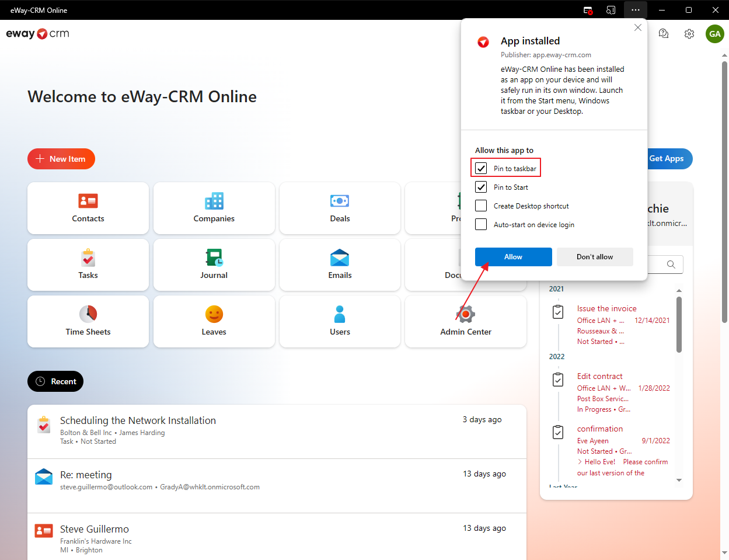Viewport: 729px width, 560px height.
Task: Open the Deals module tile
Action: (340, 208)
